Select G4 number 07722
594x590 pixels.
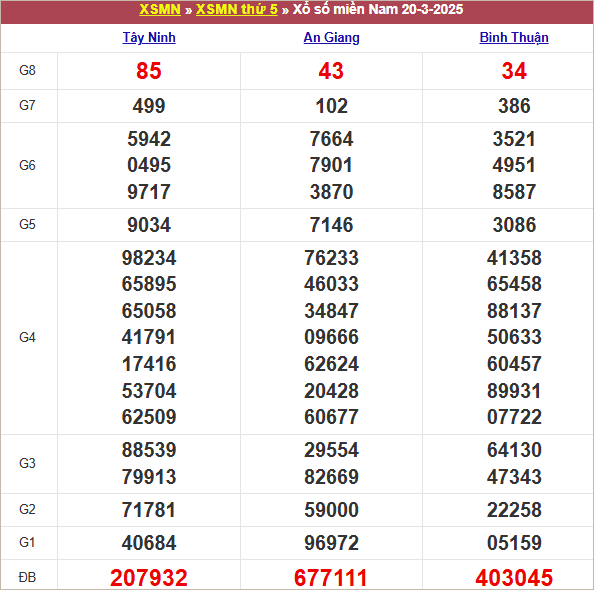(x=514, y=417)
